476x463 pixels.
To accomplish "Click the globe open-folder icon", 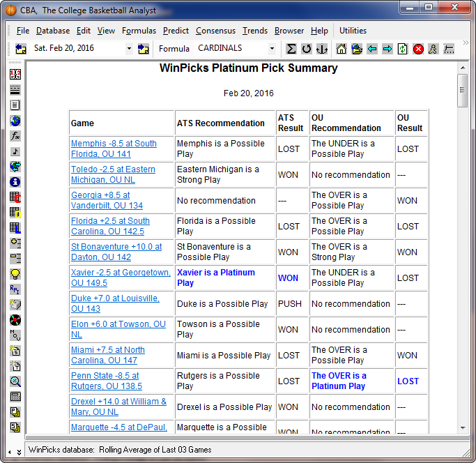I will pyautogui.click(x=357, y=49).
